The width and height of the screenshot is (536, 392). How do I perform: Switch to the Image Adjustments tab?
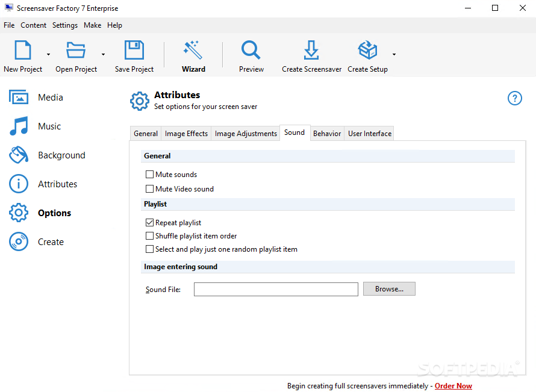(x=246, y=134)
